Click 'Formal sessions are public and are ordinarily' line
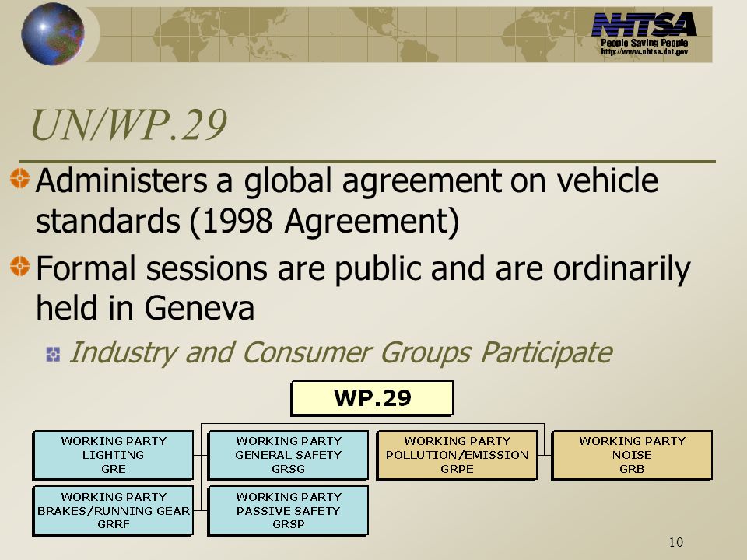The image size is (747, 560). tap(363, 268)
